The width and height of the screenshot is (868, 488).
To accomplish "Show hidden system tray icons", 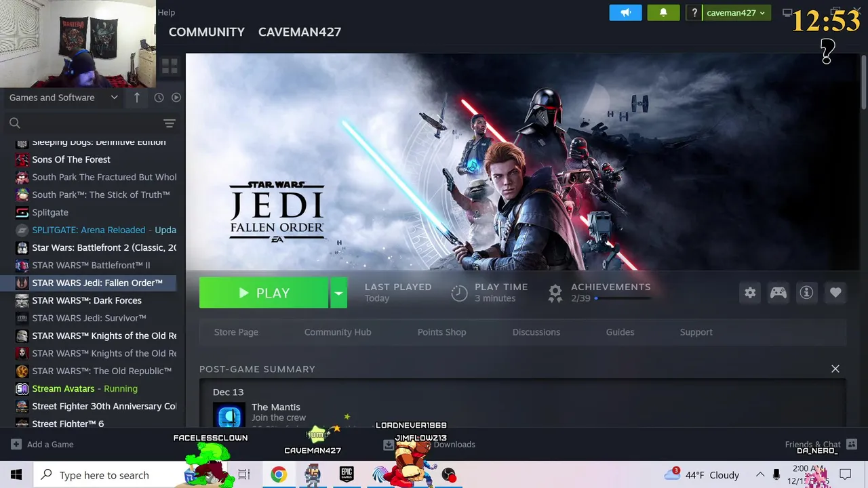I will click(760, 475).
